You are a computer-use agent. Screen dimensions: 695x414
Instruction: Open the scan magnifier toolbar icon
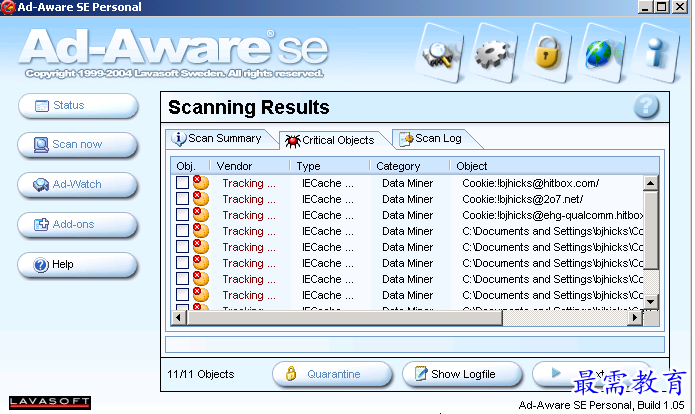click(x=440, y=54)
